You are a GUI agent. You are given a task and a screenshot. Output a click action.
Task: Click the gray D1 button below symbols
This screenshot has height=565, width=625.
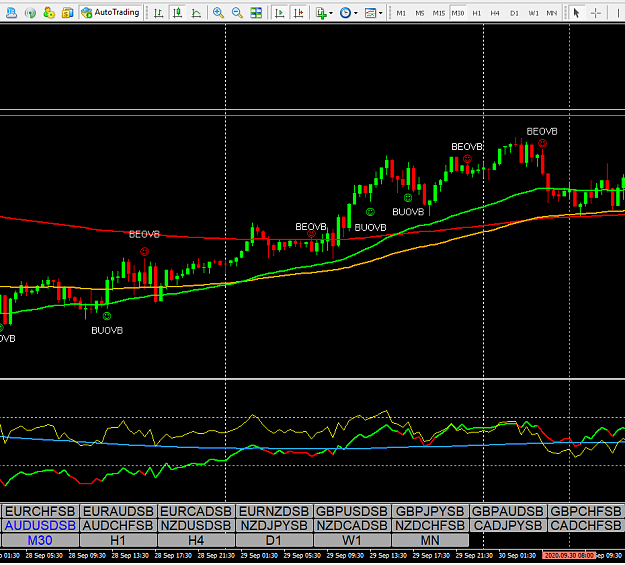pos(274,540)
